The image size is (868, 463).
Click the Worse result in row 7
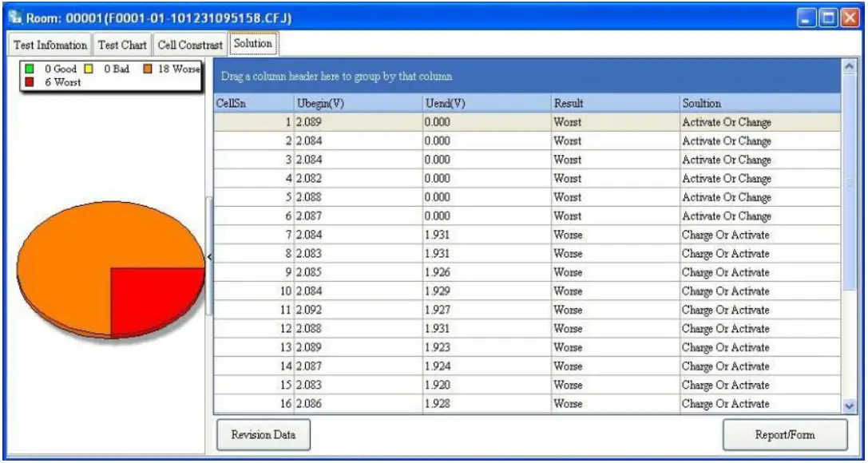[x=569, y=235]
